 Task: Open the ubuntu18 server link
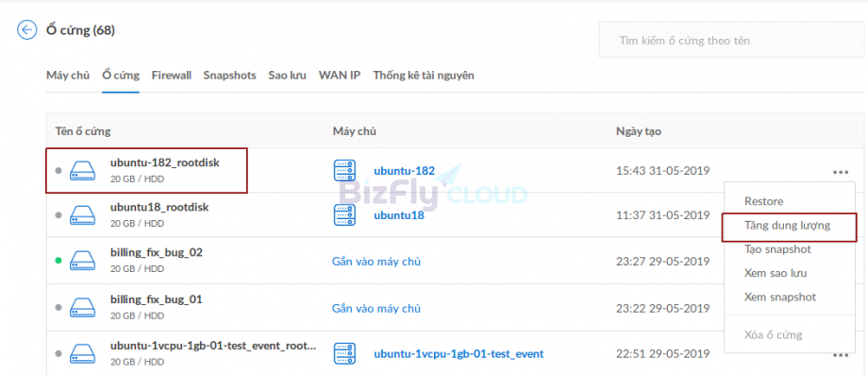click(x=399, y=215)
